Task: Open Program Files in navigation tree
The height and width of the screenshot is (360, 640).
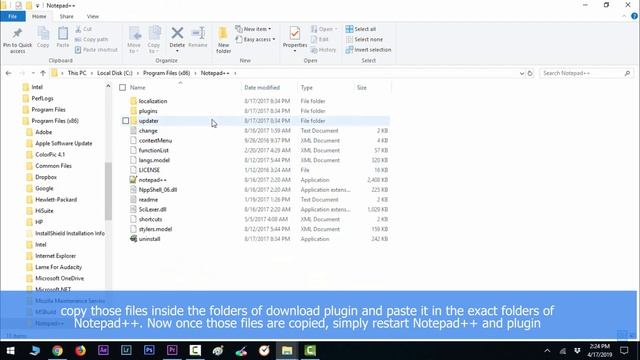Action: (x=48, y=109)
